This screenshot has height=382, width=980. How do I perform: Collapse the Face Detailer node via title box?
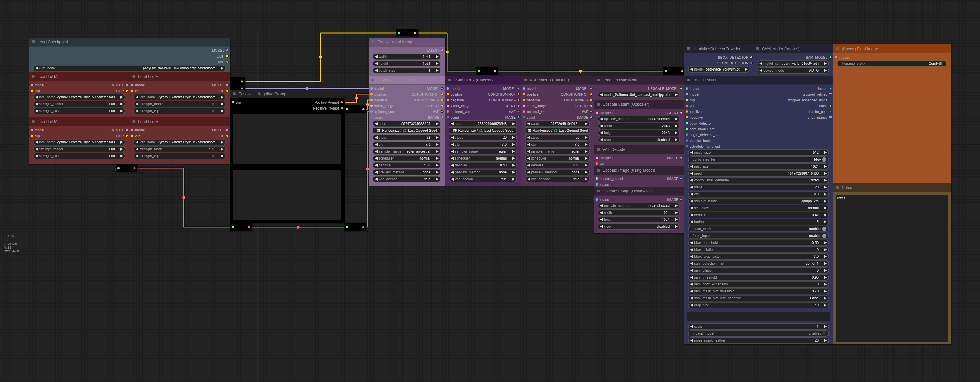(688, 80)
